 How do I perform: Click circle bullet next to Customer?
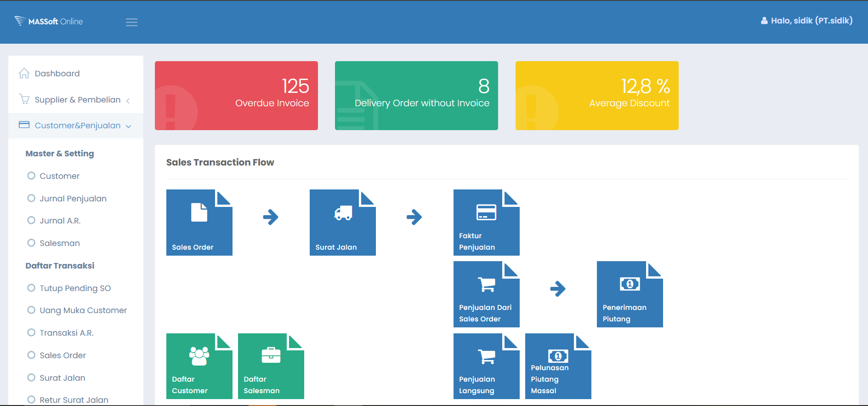coord(31,176)
